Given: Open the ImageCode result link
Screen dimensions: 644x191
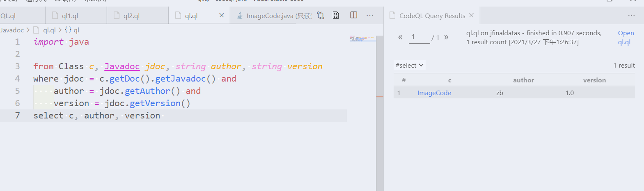Looking at the screenshot, I should (434, 93).
